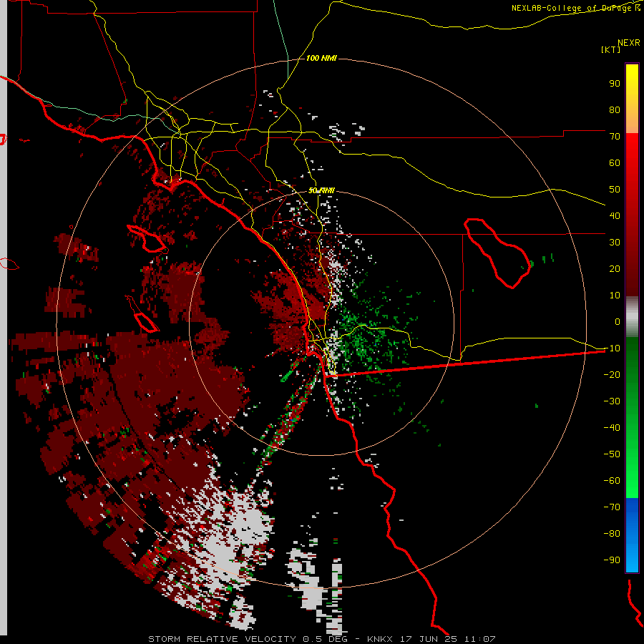644x644 pixels.
Task: Click the positive 80 knots scale label
Action: coord(615,109)
